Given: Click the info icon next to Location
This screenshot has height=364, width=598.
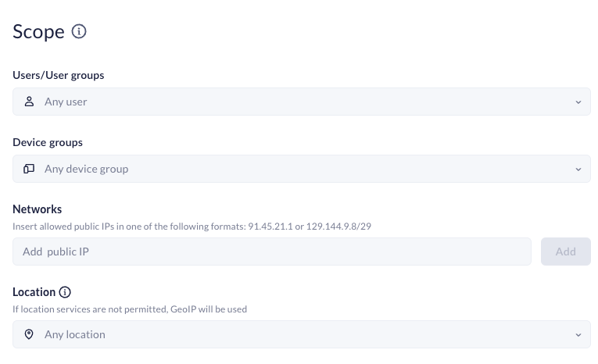Looking at the screenshot, I should pyautogui.click(x=66, y=292).
